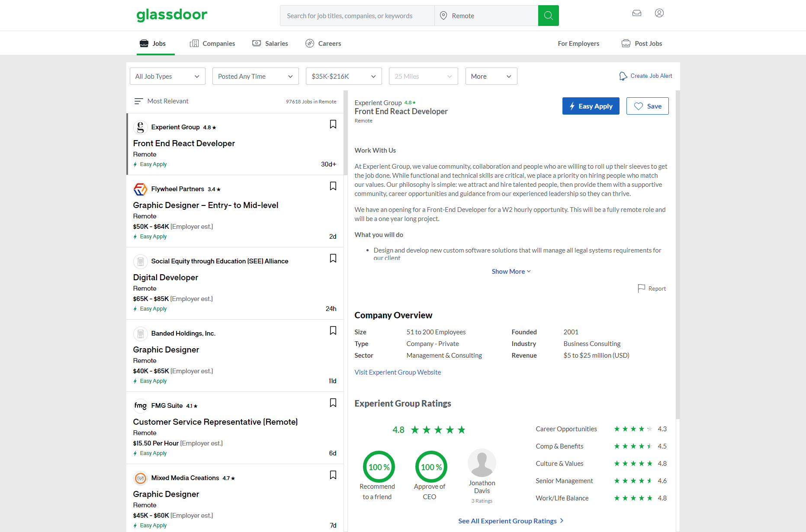Click the job list scrollbar
The width and height of the screenshot is (806, 532).
(x=345, y=133)
